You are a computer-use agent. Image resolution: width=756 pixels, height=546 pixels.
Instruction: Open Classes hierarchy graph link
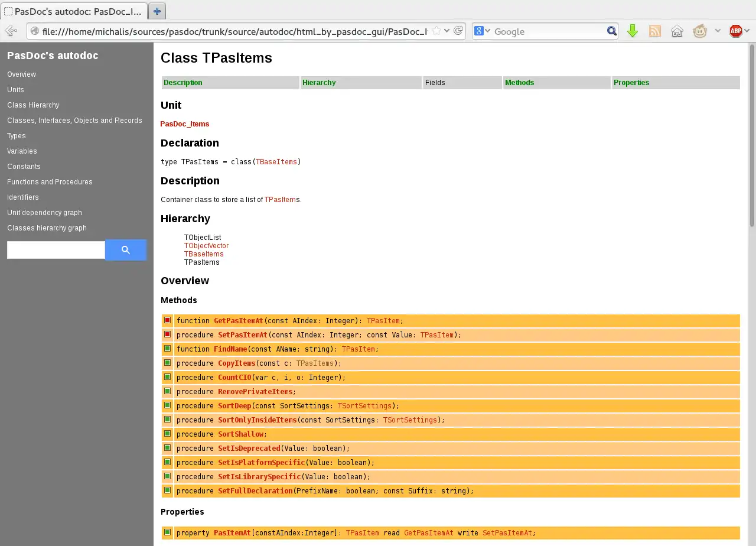(x=47, y=228)
